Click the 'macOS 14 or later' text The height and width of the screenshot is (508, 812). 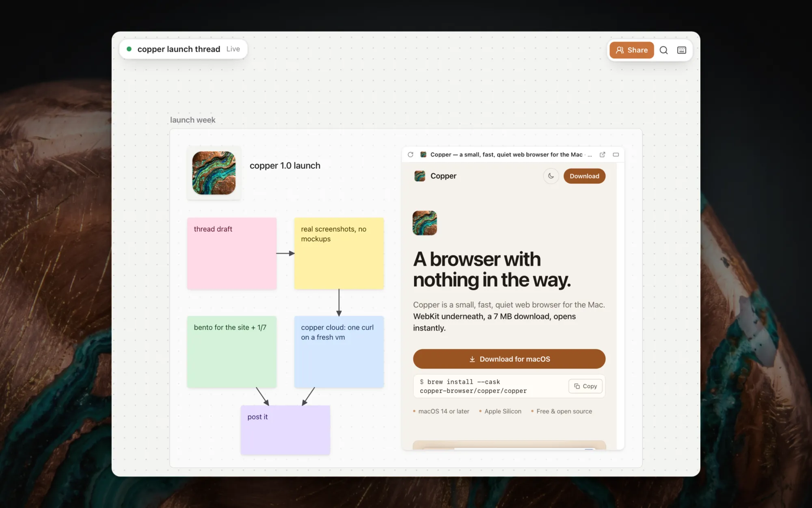(444, 411)
